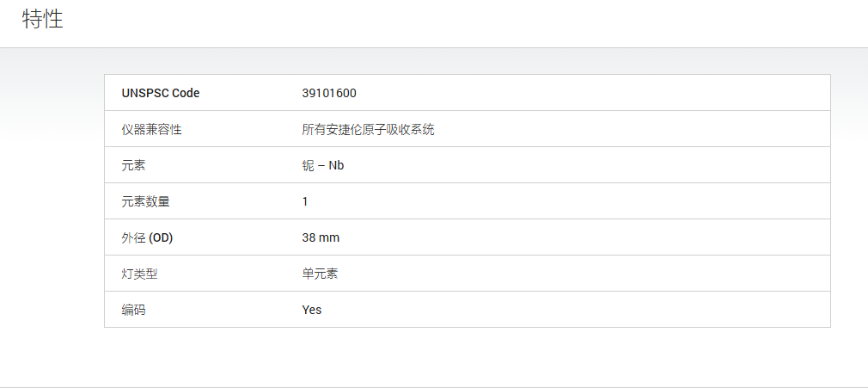
Task: Click inside the 灯类型 table row
Action: coord(468,274)
